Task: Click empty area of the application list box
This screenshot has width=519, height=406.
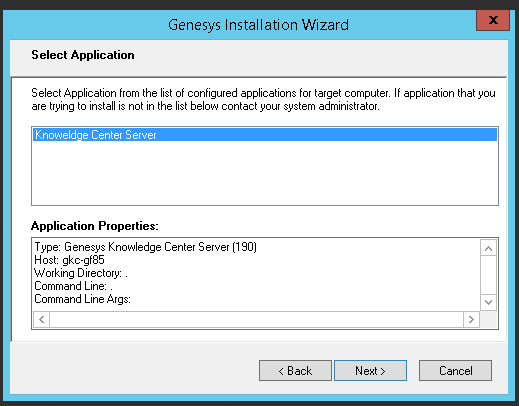Action: click(265, 173)
